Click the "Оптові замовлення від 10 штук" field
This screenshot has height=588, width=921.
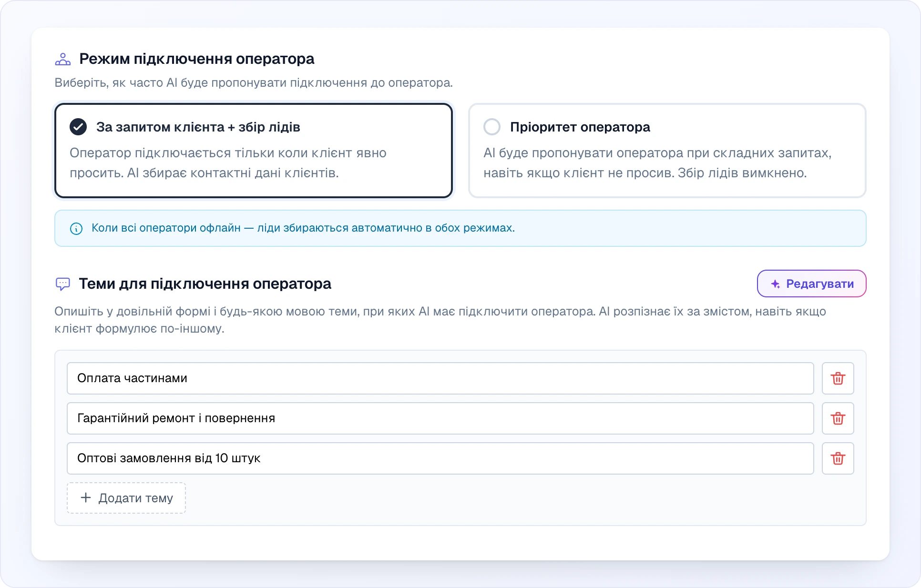(440, 458)
